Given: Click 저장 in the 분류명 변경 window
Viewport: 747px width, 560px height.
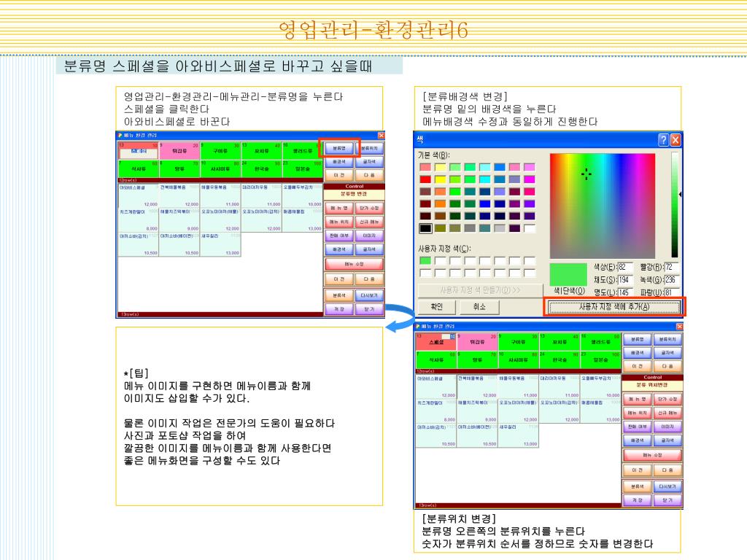Looking at the screenshot, I should (x=338, y=309).
